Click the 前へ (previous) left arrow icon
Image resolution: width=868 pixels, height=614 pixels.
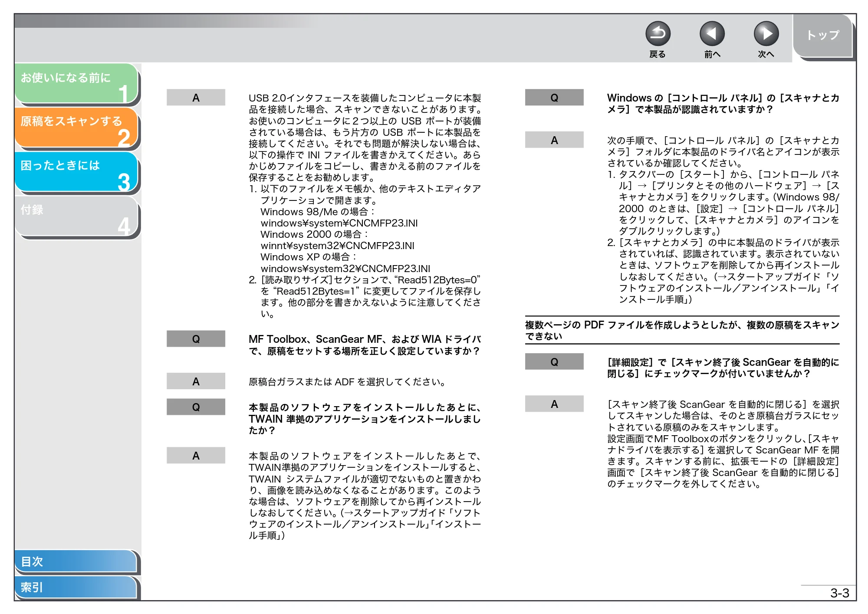point(712,34)
